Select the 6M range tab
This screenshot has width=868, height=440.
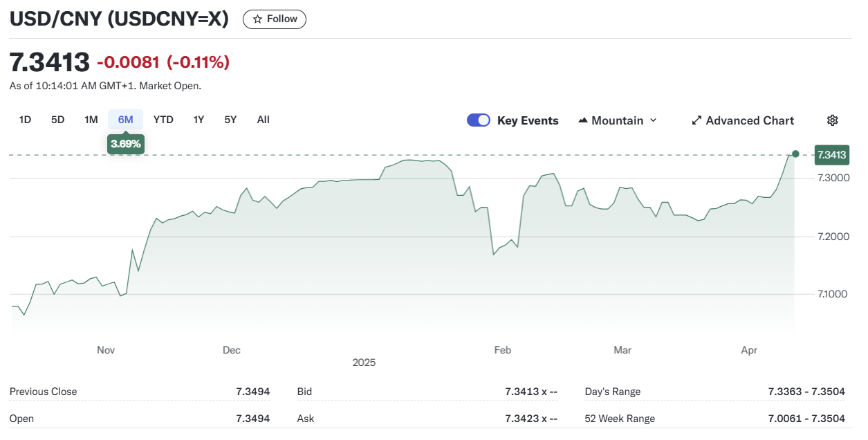[x=125, y=120]
